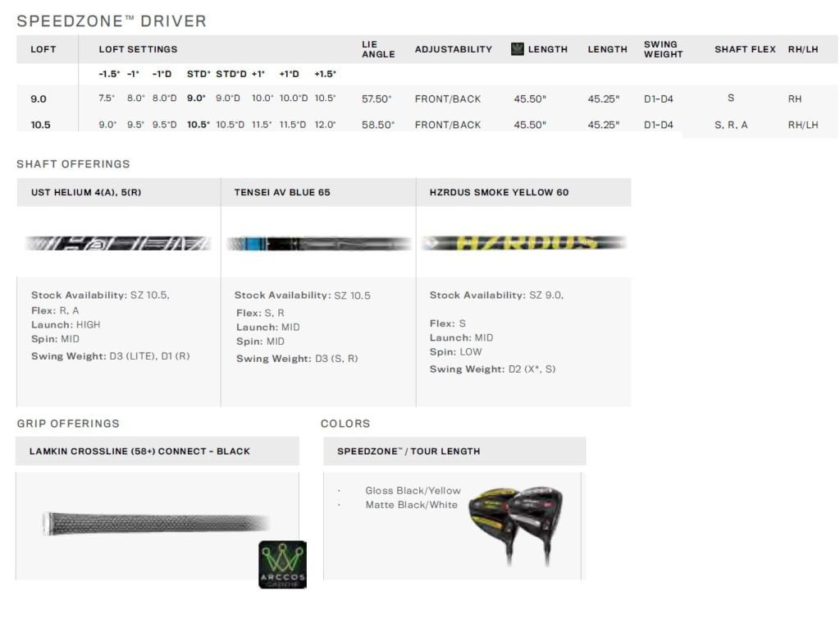Click the Arccos Caddie crown logo badge
The width and height of the screenshot is (840, 619).
pos(282,564)
